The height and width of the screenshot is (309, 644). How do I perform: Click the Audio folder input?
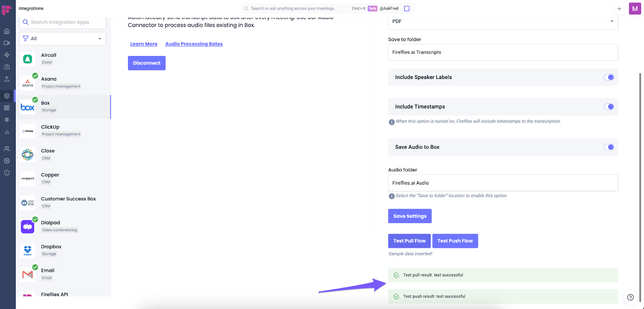pyautogui.click(x=503, y=183)
